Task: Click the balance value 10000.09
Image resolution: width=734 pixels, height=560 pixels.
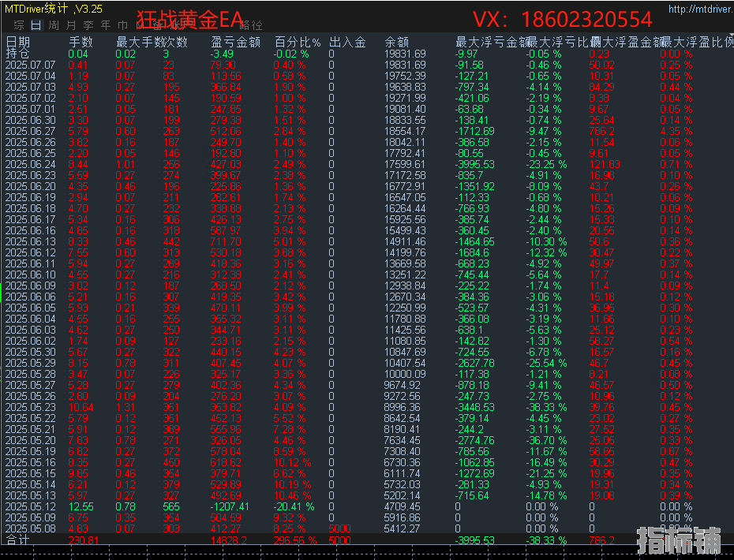Action: coord(405,374)
